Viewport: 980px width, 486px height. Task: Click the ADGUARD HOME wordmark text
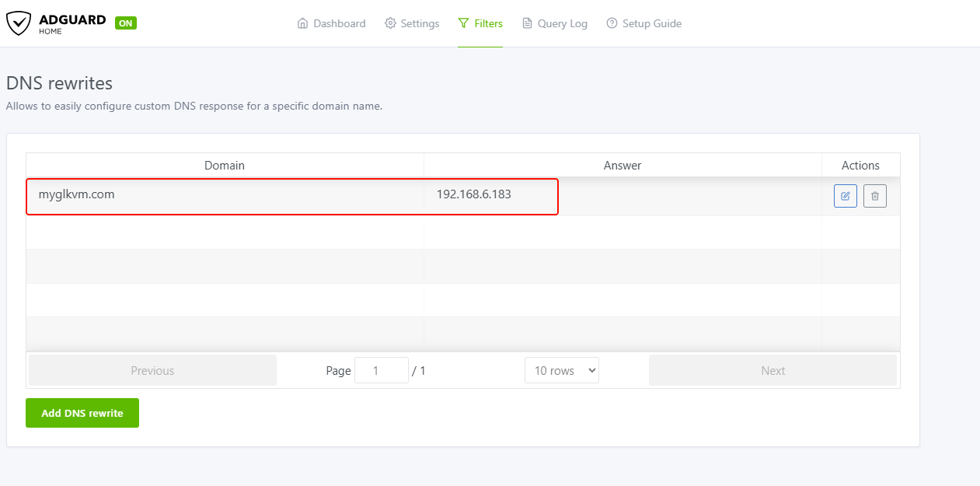(x=71, y=23)
